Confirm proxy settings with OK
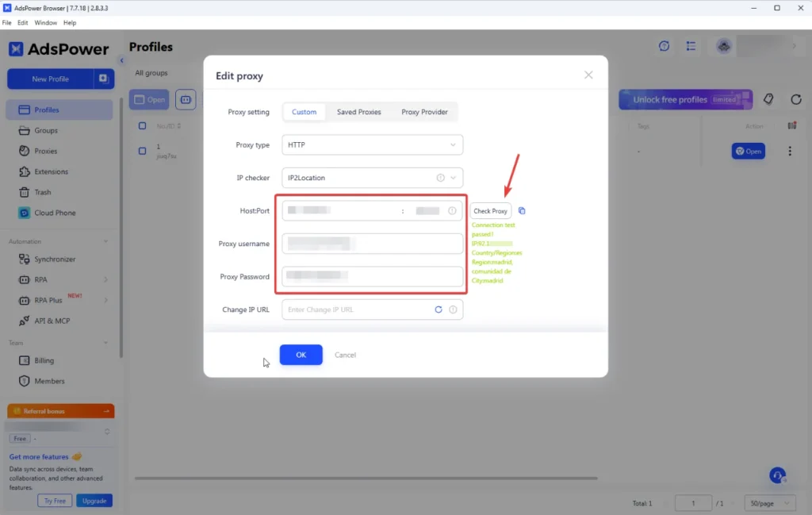Image resolution: width=812 pixels, height=515 pixels. 301,355
